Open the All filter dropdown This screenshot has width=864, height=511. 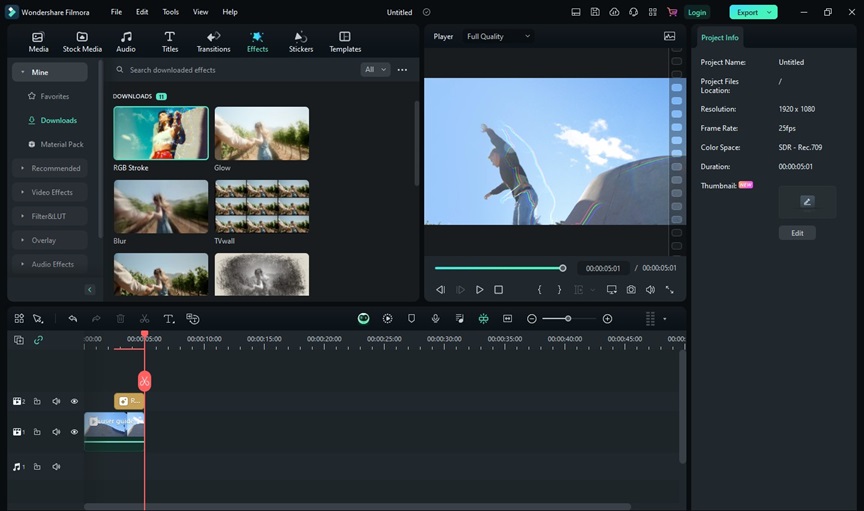375,70
